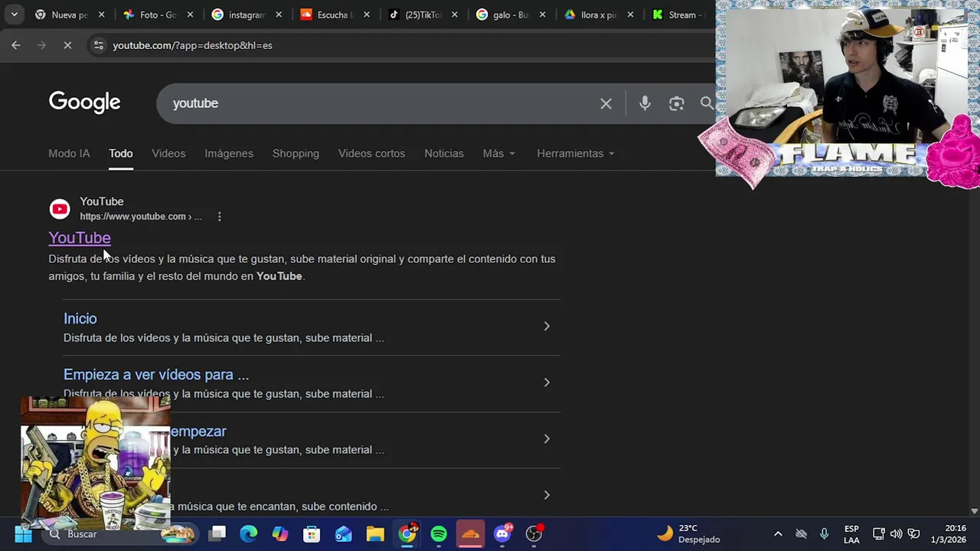
Task: Start voice search with the microphone icon
Action: click(x=645, y=103)
